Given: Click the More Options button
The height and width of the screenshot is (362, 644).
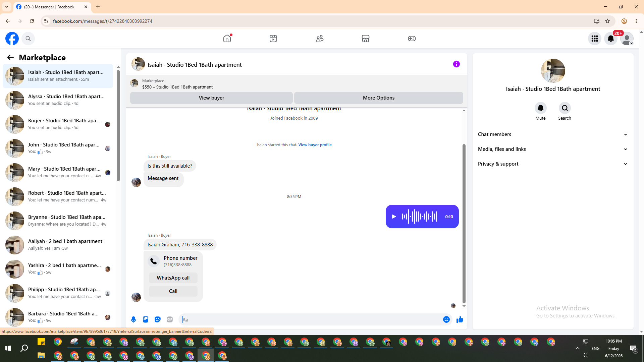Looking at the screenshot, I should (379, 98).
